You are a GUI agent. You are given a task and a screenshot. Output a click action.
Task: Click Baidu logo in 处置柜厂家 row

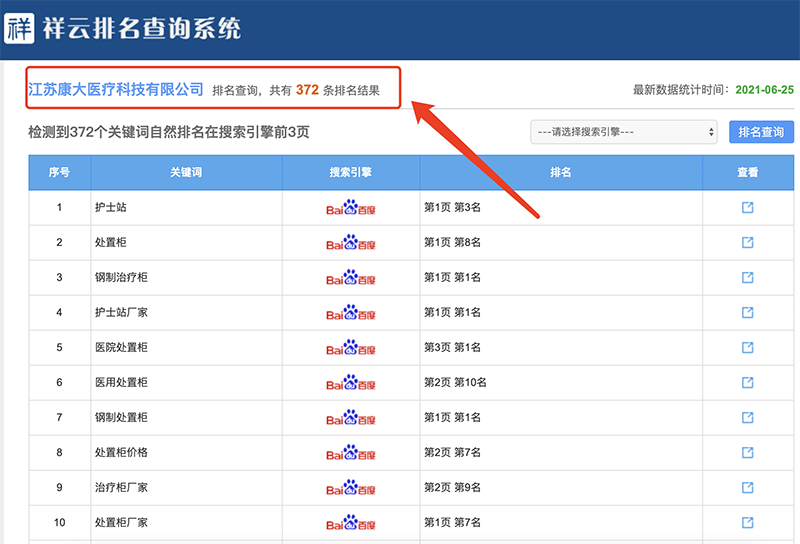pyautogui.click(x=351, y=523)
